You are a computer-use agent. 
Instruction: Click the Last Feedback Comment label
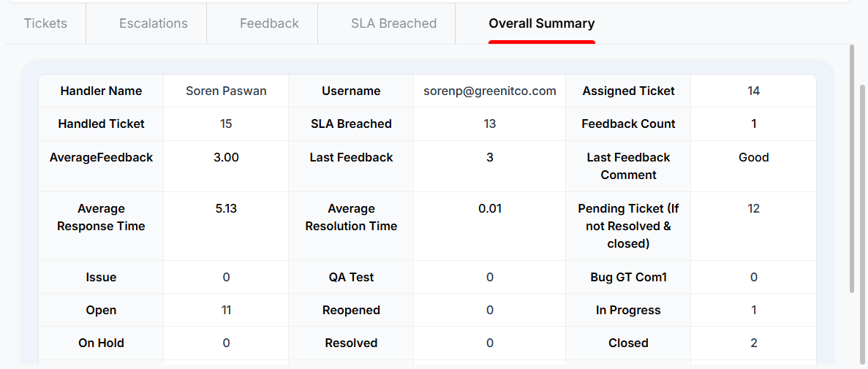coord(628,166)
